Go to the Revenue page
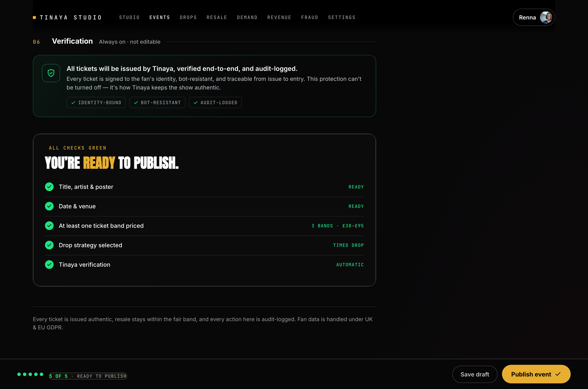The width and height of the screenshot is (588, 389). [279, 17]
